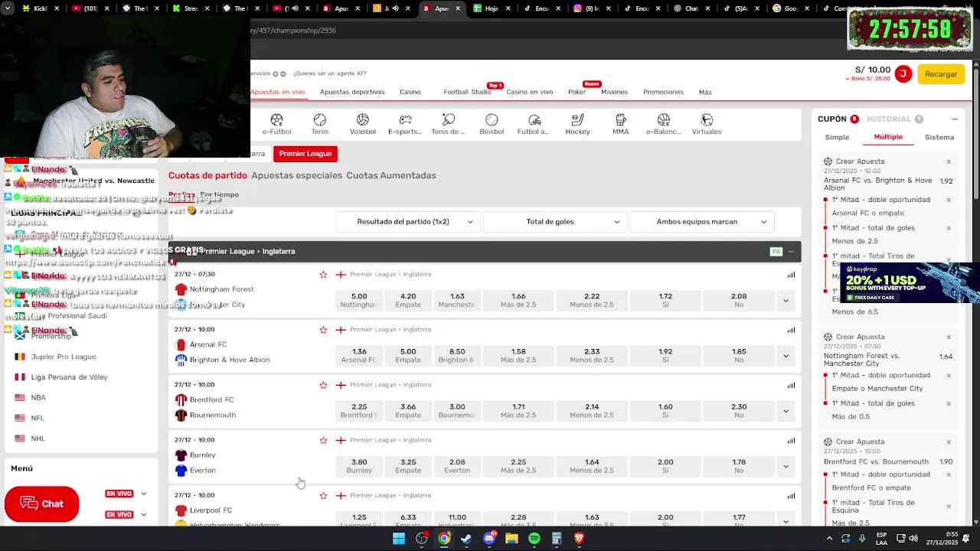980x551 pixels.
Task: Expand more markets for Arsenal FC match
Action: pyautogui.click(x=786, y=356)
